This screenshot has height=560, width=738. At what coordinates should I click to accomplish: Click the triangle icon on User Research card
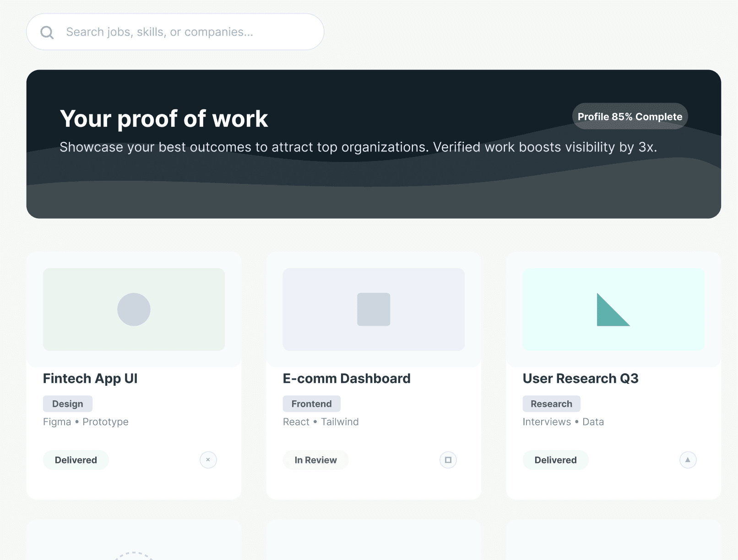click(688, 460)
